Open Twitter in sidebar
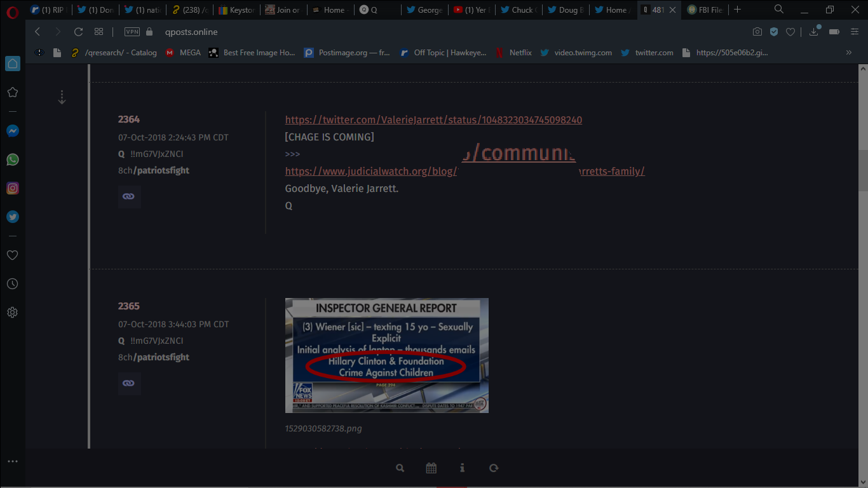 (x=13, y=217)
